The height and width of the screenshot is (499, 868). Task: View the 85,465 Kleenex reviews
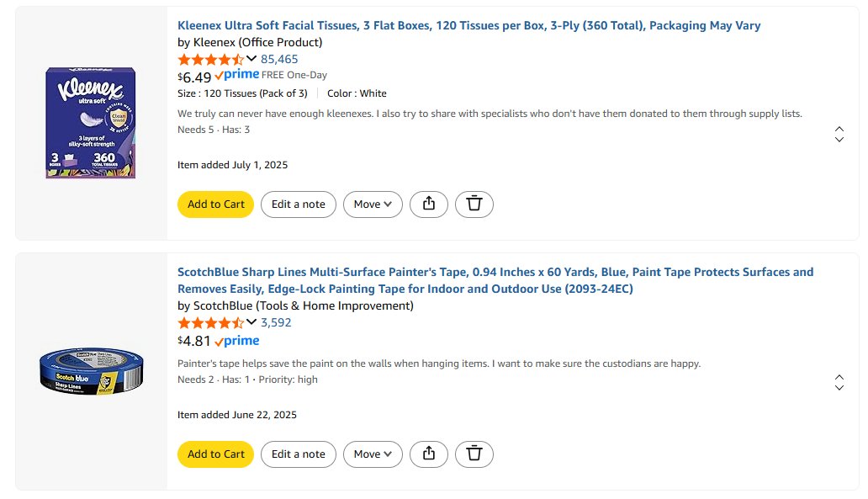click(x=279, y=59)
